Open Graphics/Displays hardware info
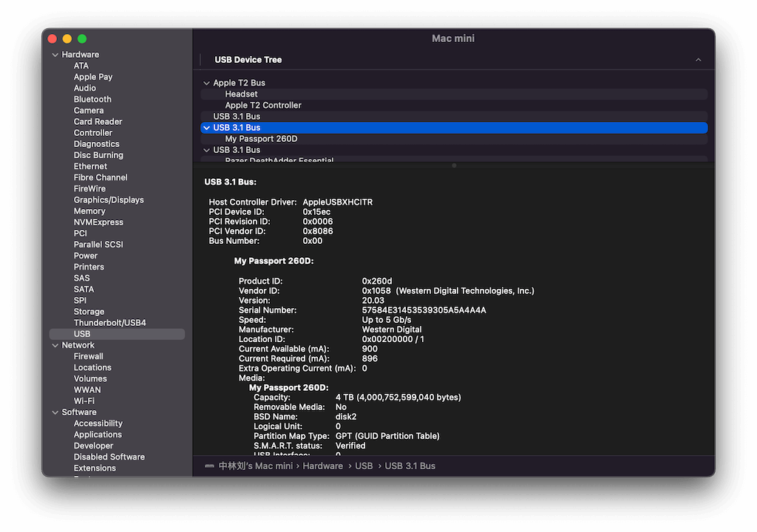Viewport: 757px width, 532px height. [x=109, y=199]
